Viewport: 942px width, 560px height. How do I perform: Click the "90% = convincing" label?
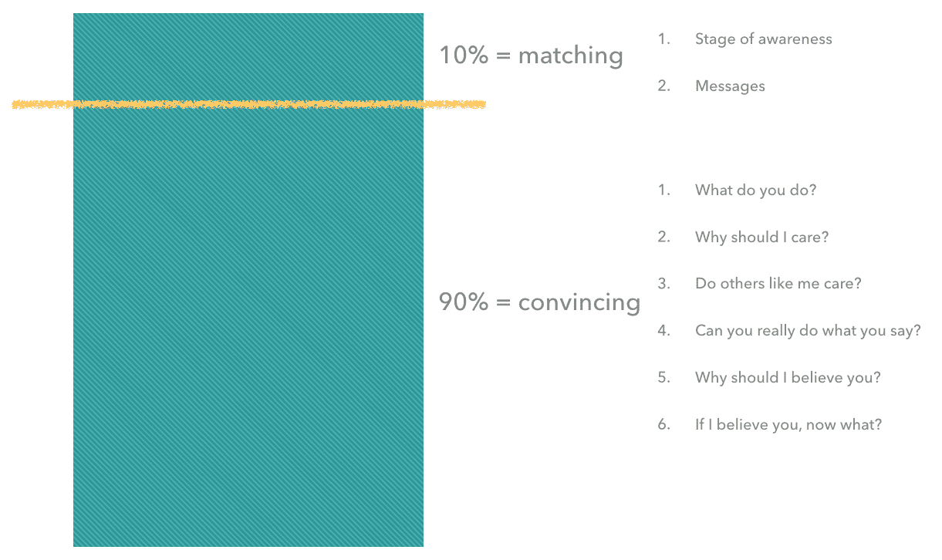(x=539, y=302)
